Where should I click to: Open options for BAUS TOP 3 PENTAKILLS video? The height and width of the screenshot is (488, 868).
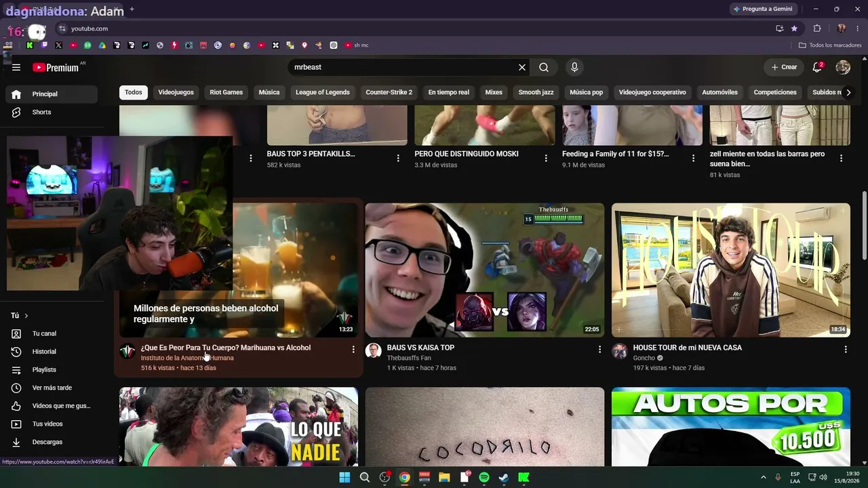pos(398,158)
